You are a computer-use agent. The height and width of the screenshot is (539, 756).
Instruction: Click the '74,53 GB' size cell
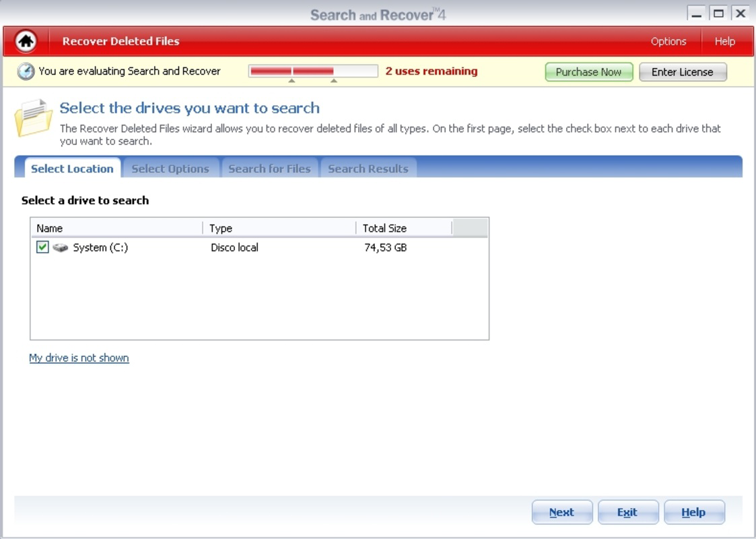pos(386,247)
